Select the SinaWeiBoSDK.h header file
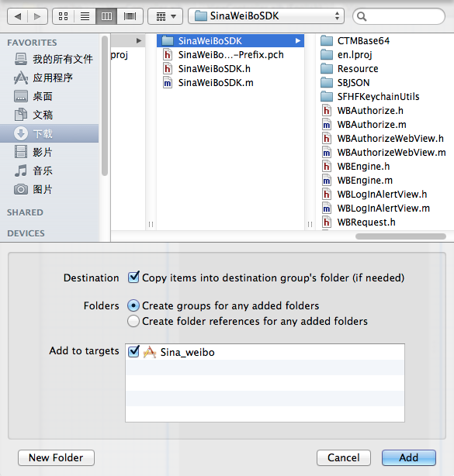The width and height of the screenshot is (454, 476). click(x=230, y=68)
